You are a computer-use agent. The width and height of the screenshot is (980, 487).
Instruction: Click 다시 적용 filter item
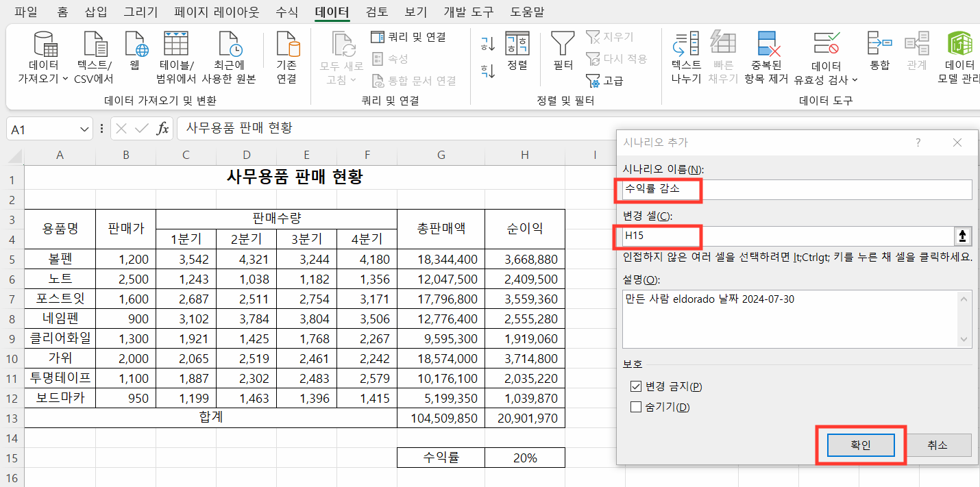point(616,59)
